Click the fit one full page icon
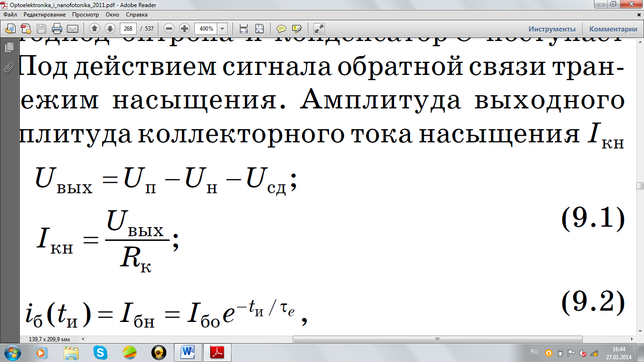Image resolution: width=644 pixels, height=362 pixels. click(259, 28)
